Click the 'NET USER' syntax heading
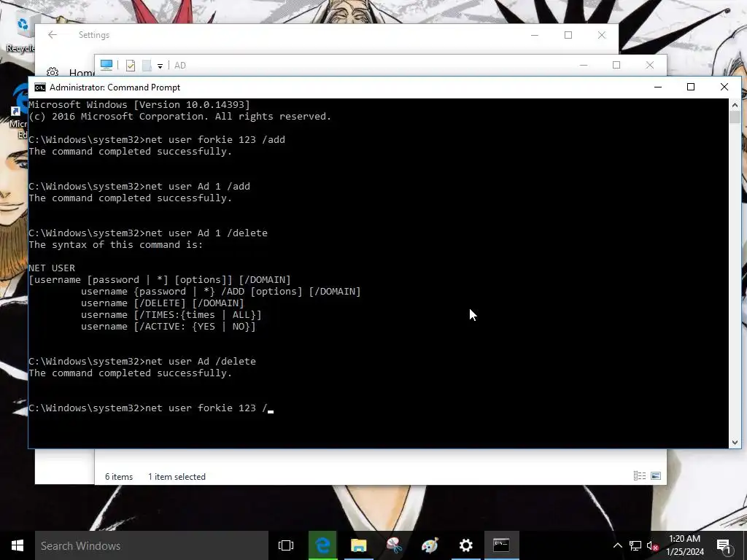 pos(52,268)
